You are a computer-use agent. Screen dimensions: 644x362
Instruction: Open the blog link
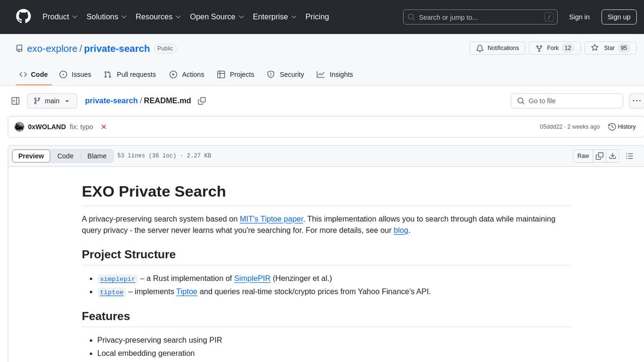[x=401, y=230]
